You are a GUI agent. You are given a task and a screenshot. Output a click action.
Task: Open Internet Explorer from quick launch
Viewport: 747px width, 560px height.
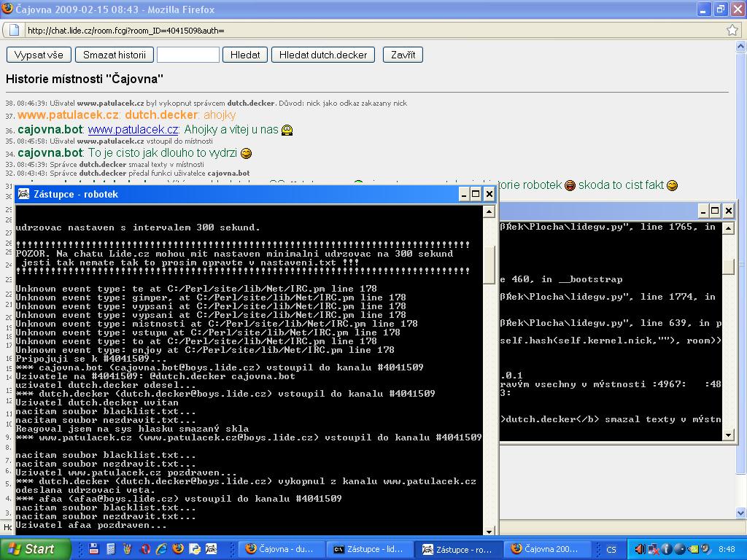[161, 549]
